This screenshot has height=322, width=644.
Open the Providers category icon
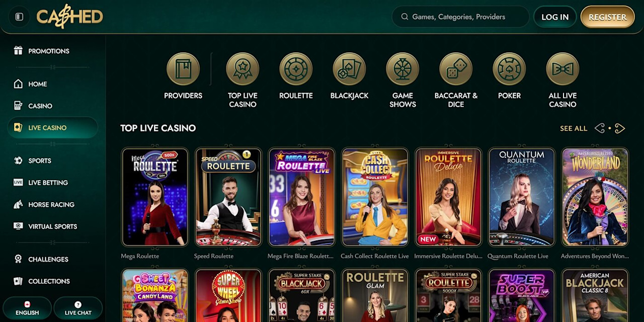click(x=183, y=69)
